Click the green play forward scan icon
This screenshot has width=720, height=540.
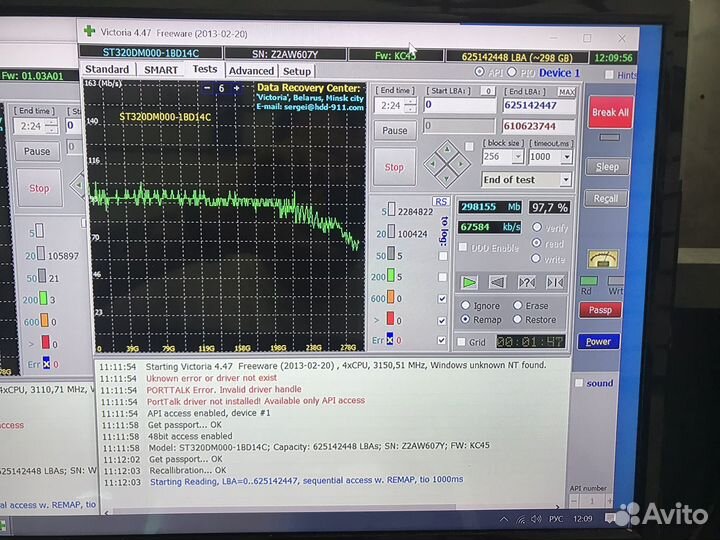tap(469, 282)
